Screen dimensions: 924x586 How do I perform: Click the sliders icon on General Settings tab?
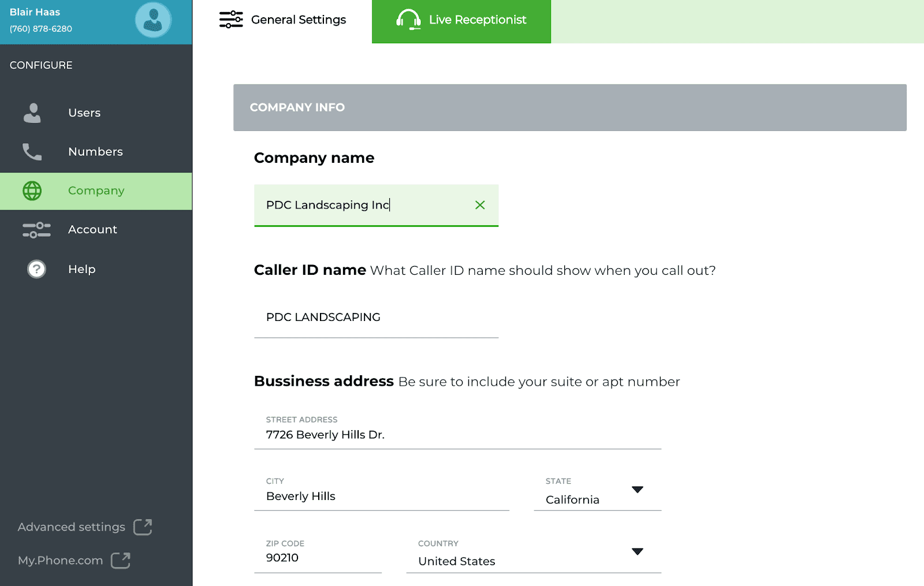230,19
